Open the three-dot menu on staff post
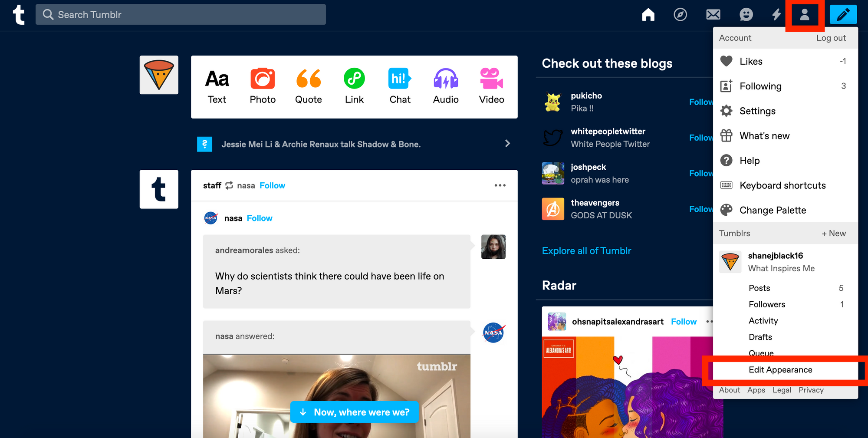868x438 pixels. coord(500,185)
